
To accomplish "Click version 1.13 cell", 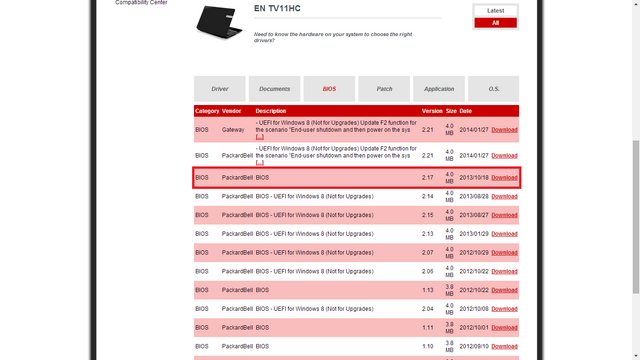I will coord(427,291).
